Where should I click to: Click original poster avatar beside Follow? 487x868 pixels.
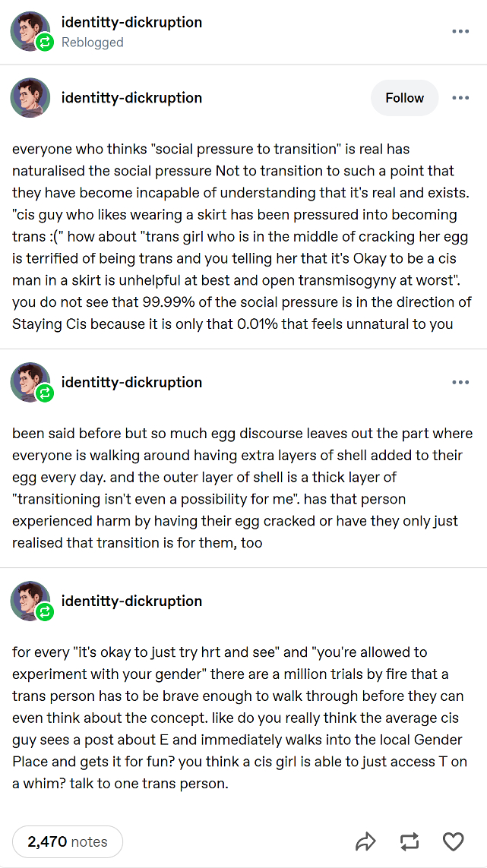tap(30, 98)
